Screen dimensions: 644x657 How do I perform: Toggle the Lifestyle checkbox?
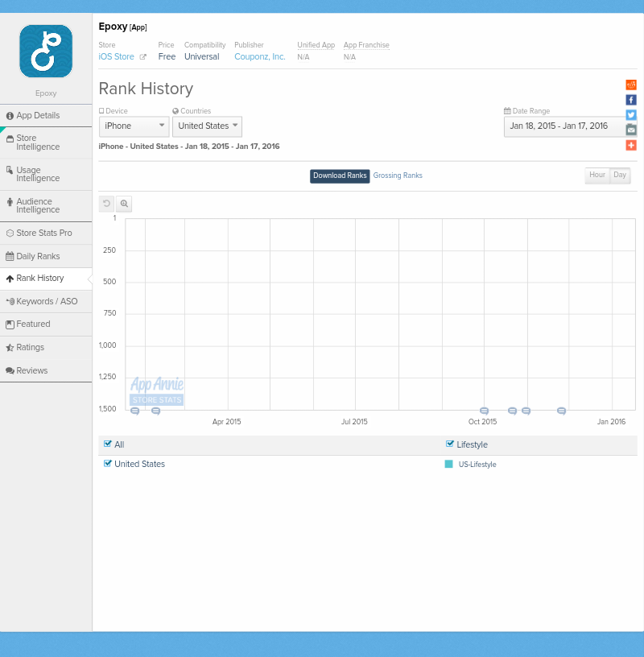(449, 444)
